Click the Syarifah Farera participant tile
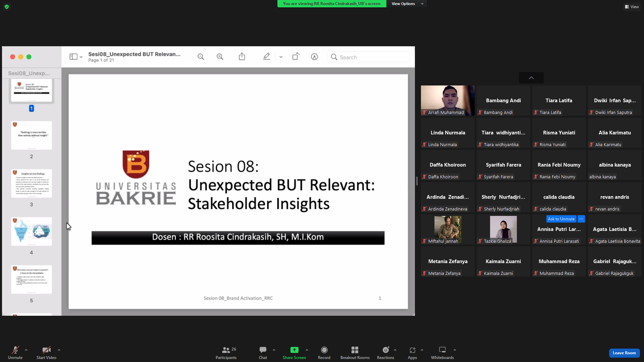644x362 pixels. click(503, 165)
